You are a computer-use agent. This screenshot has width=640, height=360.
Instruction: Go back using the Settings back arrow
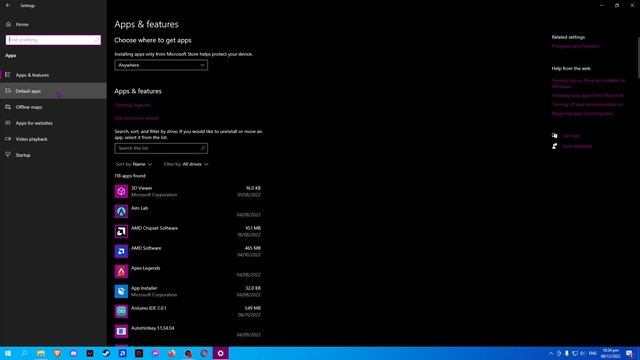[8, 5]
